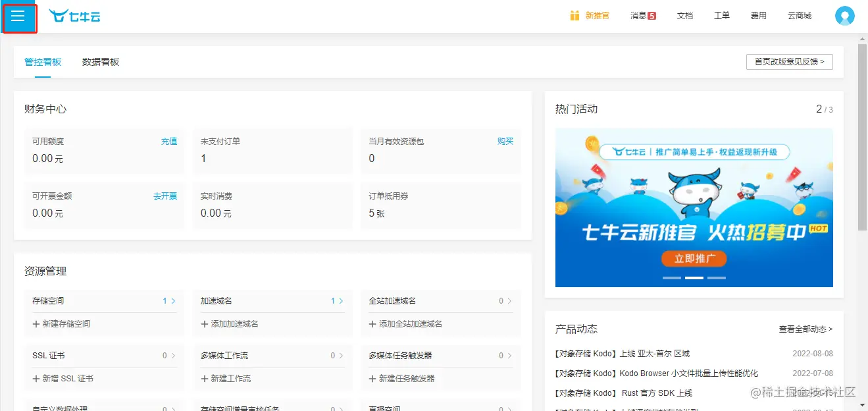Click 加速域名 resource title

point(217,301)
